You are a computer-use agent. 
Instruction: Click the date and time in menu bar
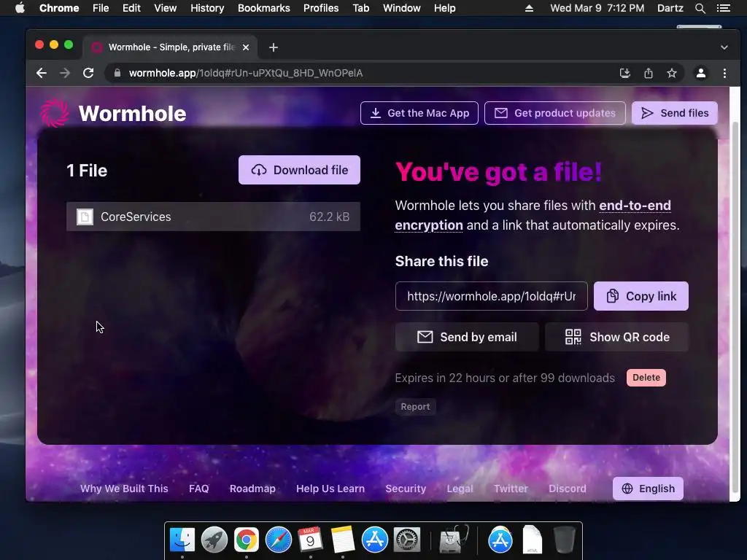click(597, 8)
